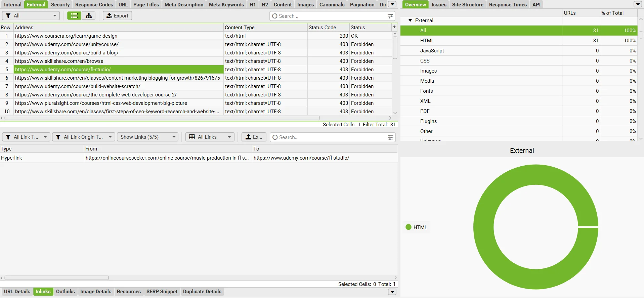Open the API tab

click(536, 4)
